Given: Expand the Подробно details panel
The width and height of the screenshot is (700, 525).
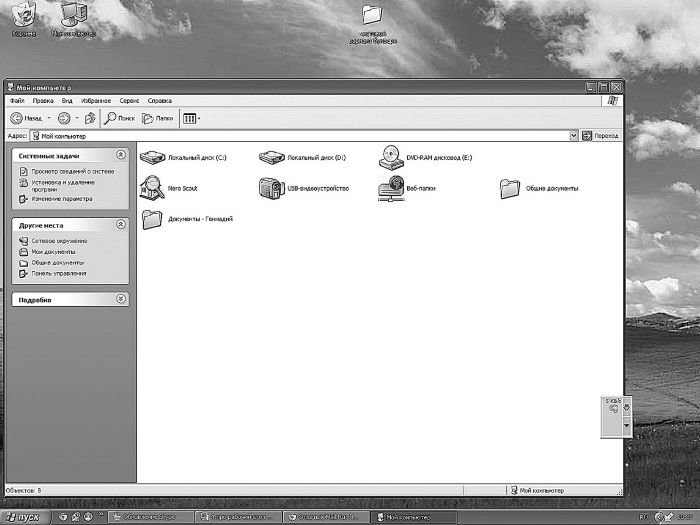Looking at the screenshot, I should pos(121,299).
